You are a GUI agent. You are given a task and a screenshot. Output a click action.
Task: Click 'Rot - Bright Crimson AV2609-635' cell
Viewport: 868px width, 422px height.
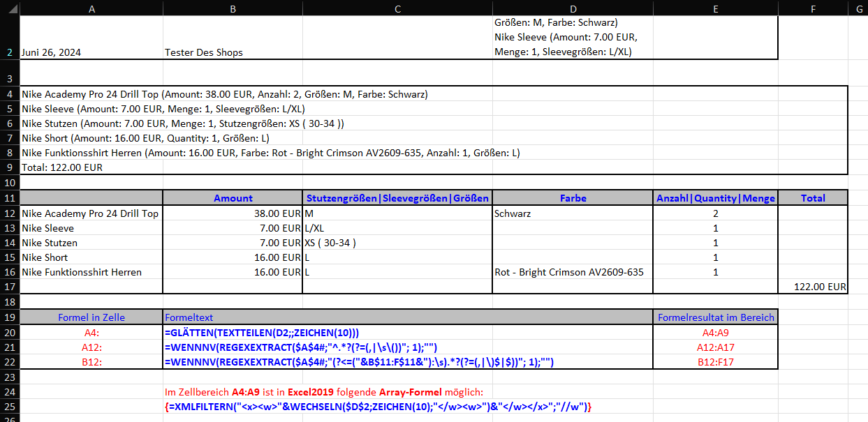click(573, 272)
